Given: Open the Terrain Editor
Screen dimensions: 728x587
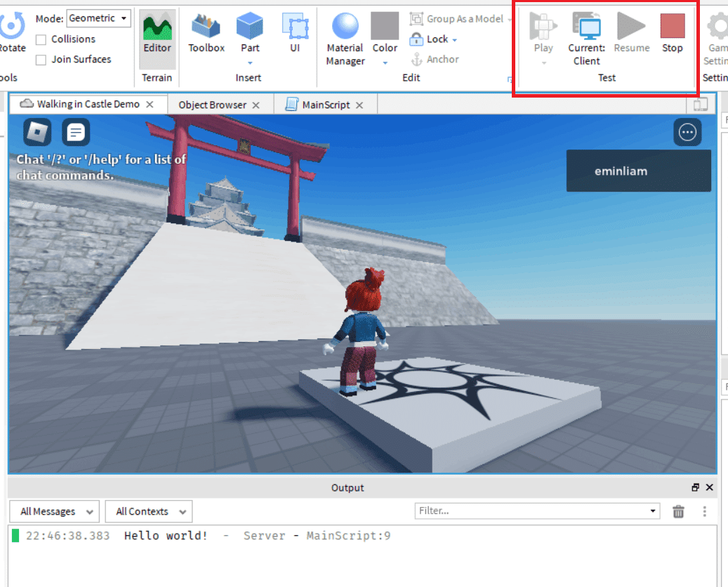Looking at the screenshot, I should tap(157, 39).
